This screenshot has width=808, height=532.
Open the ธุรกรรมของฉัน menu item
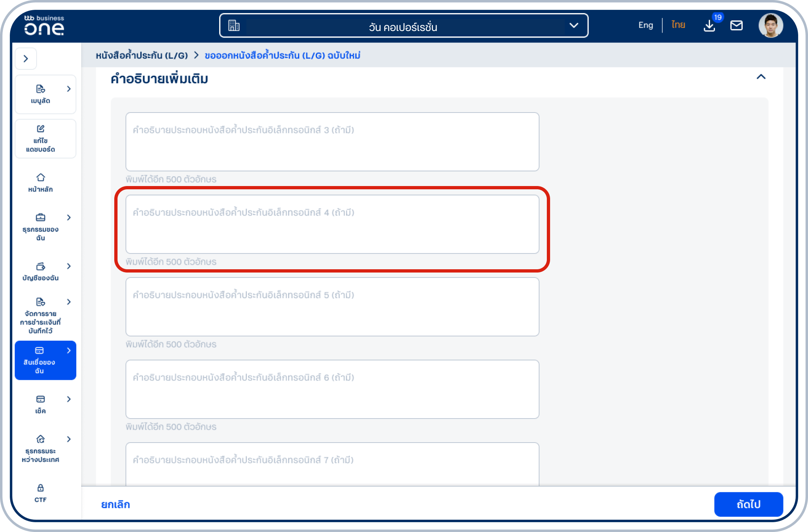pyautogui.click(x=40, y=227)
